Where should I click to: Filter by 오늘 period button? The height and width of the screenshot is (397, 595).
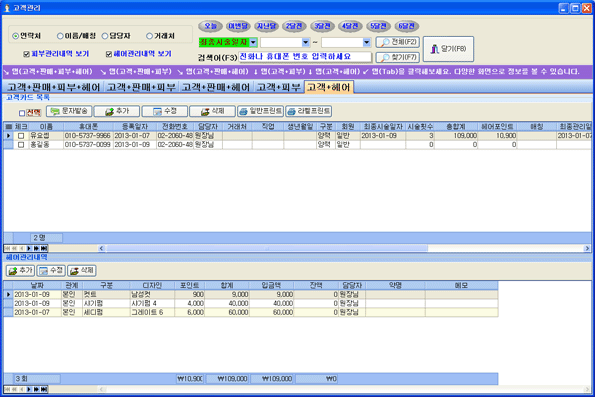click(210, 26)
